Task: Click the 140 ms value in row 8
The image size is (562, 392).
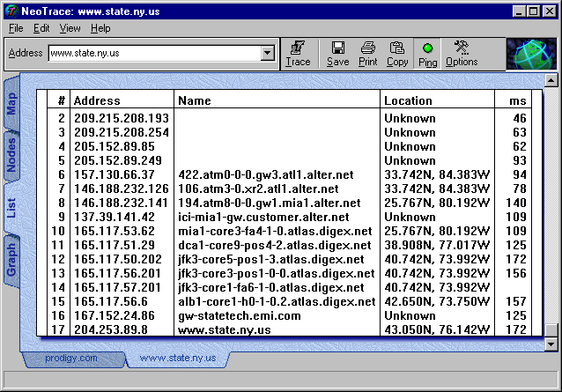Action: (516, 203)
